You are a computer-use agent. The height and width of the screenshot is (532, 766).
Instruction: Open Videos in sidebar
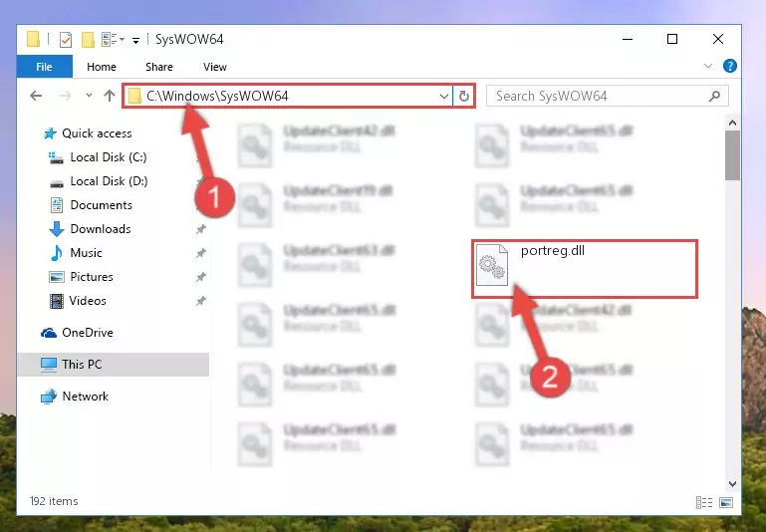[78, 301]
